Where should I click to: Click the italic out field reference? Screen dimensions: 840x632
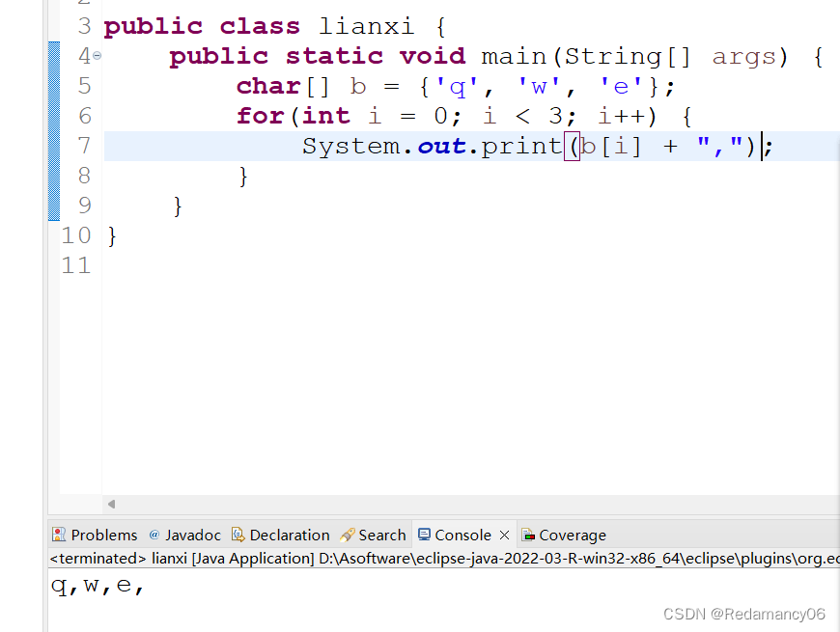441,146
